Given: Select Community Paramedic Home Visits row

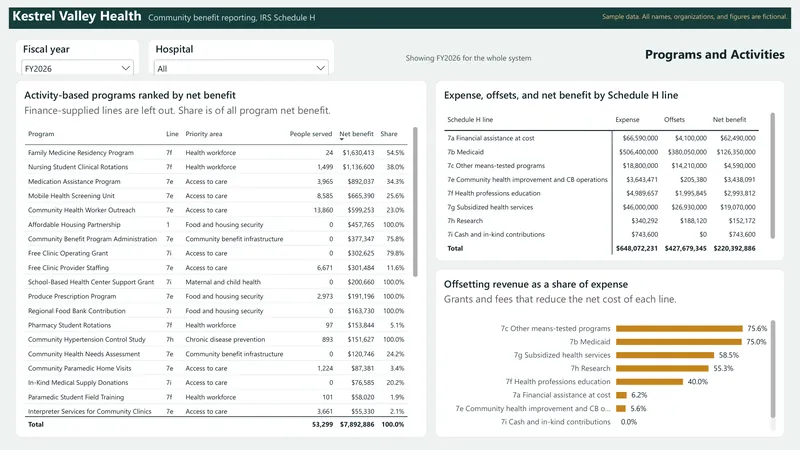Looking at the screenshot, I should point(217,368).
